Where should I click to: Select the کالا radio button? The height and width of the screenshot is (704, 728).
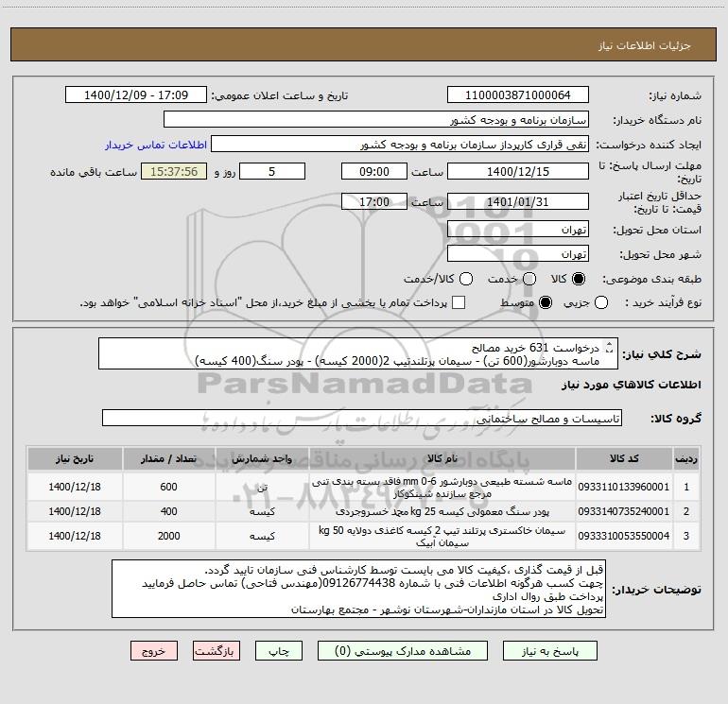579,279
